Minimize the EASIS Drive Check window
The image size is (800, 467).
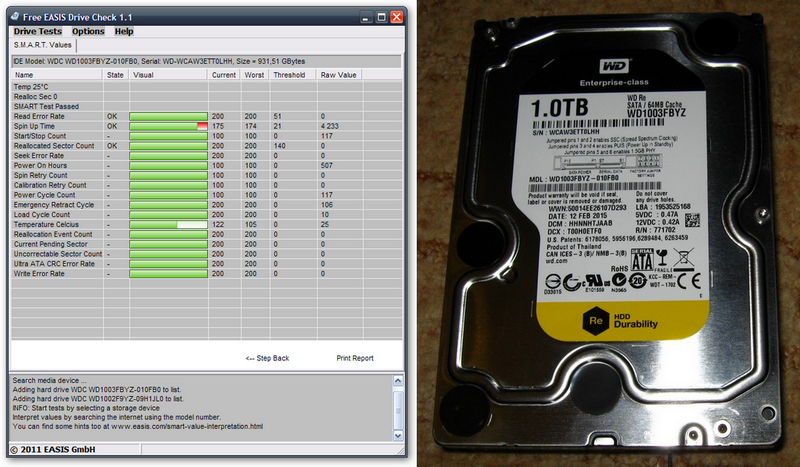click(x=366, y=17)
